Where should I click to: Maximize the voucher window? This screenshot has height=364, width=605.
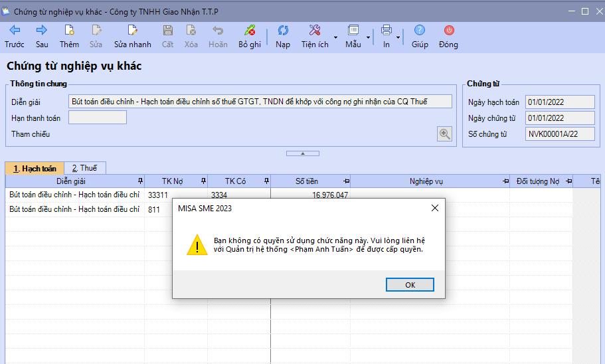(x=585, y=11)
